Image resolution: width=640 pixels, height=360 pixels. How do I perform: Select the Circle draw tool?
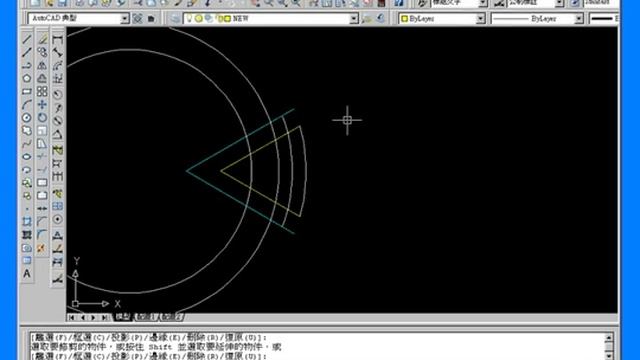click(27, 118)
